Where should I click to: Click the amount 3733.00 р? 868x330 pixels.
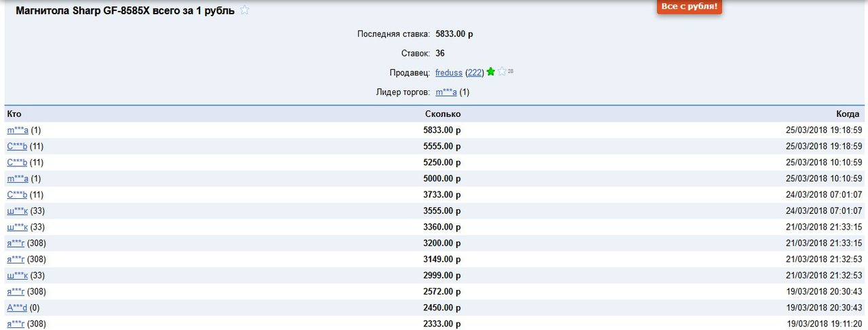(x=442, y=195)
